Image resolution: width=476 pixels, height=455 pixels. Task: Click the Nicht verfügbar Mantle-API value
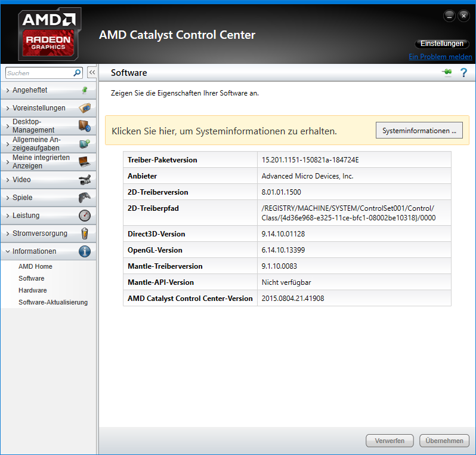pyautogui.click(x=286, y=282)
